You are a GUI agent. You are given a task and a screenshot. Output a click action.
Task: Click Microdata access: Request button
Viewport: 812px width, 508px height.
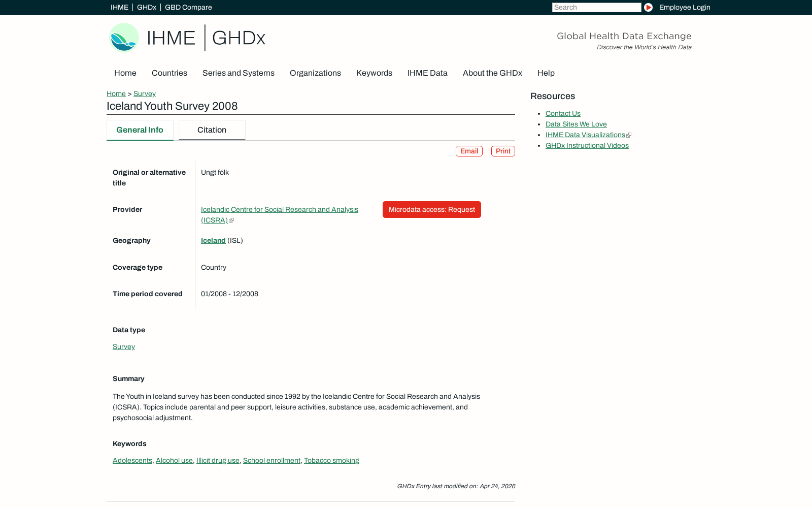coord(432,210)
